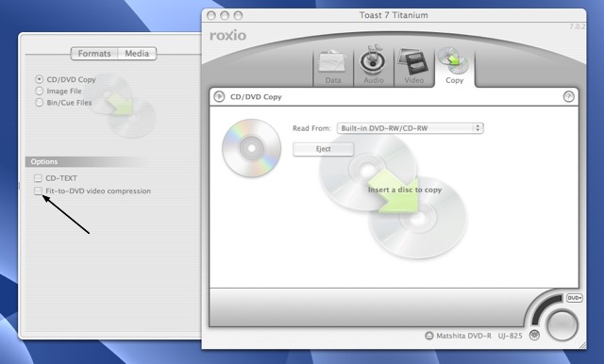Switch to the Formats tab in drawer
This screenshot has width=604, height=364.
(x=94, y=54)
